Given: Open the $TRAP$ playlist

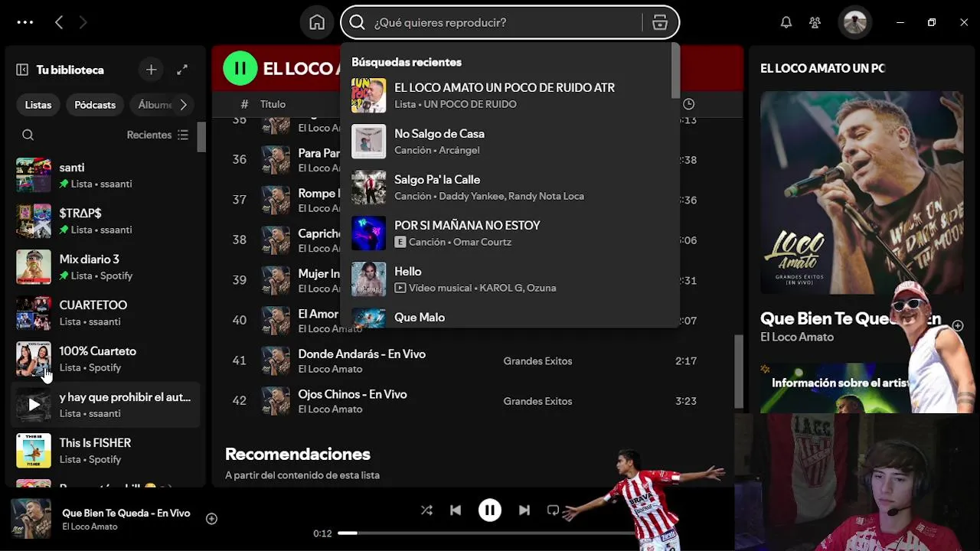Looking at the screenshot, I should click(106, 221).
